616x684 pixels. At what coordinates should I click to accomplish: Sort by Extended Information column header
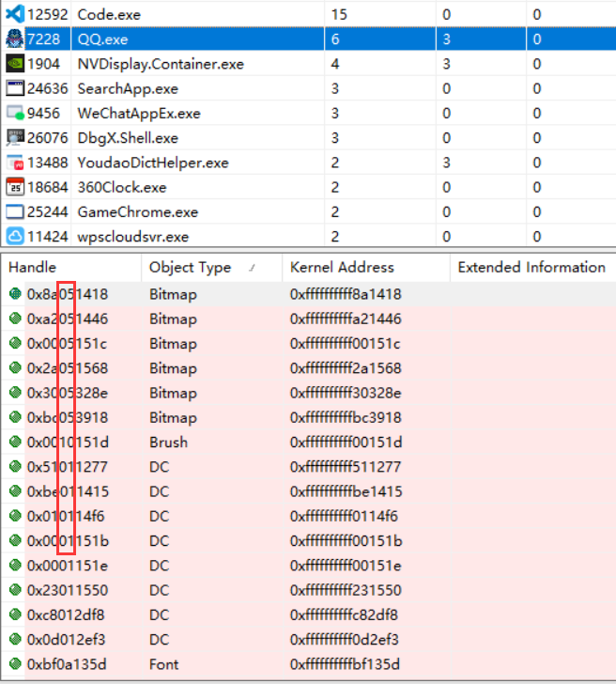tap(532, 267)
